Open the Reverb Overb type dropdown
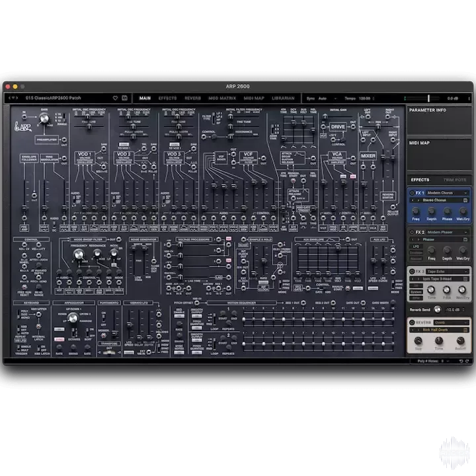 pyautogui.click(x=451, y=323)
